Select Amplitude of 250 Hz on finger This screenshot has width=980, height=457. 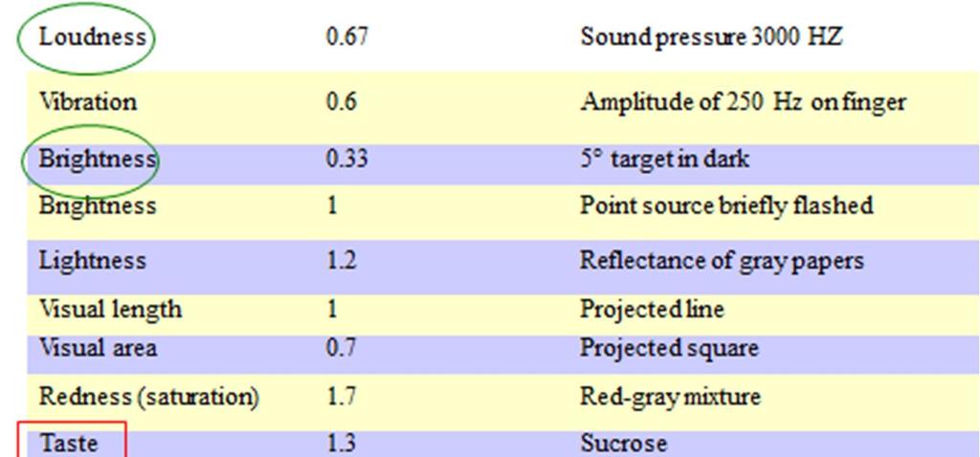pyautogui.click(x=742, y=101)
